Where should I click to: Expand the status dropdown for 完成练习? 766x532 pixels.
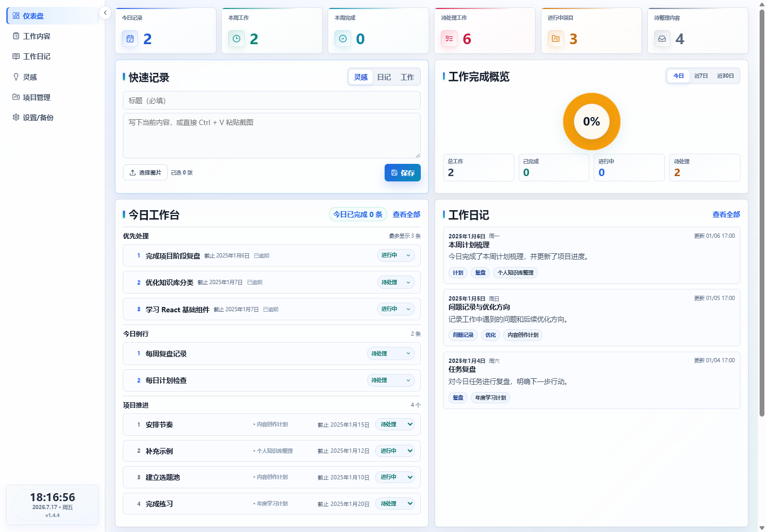point(395,504)
